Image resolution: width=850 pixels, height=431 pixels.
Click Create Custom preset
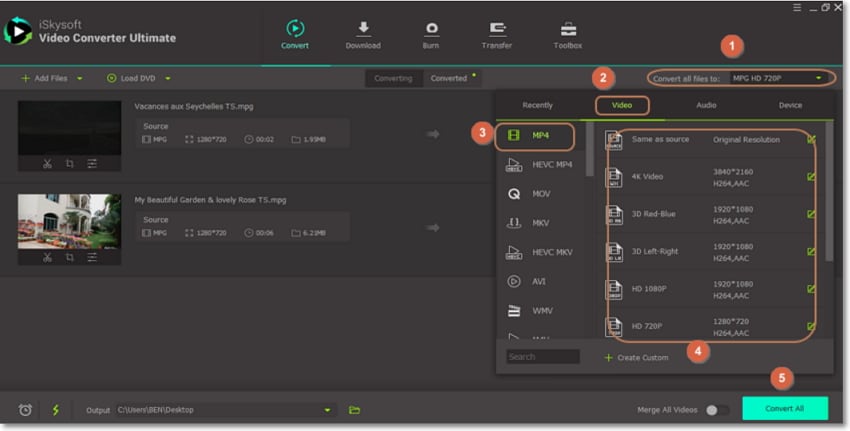[636, 358]
